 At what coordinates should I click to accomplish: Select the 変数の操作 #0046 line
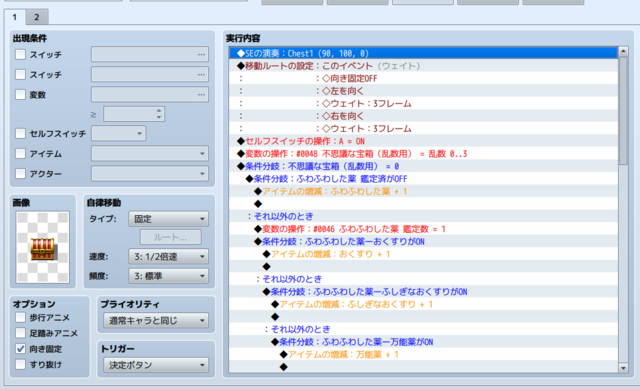(x=423, y=229)
